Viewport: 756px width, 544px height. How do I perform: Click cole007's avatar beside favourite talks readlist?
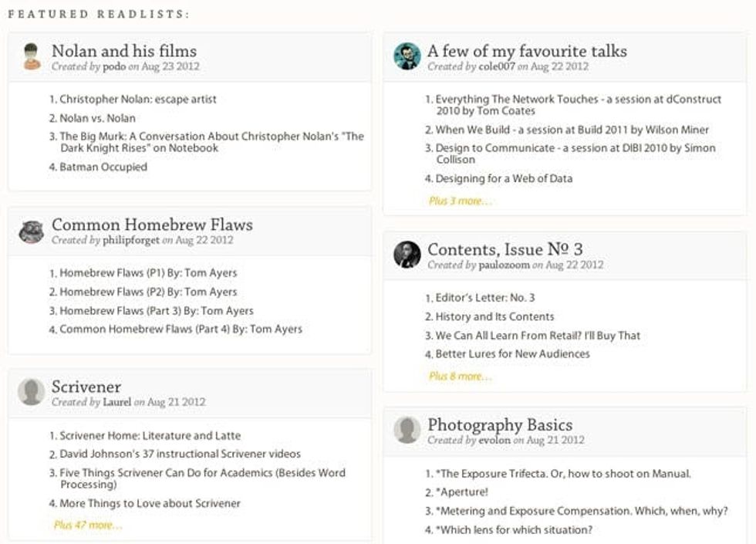point(407,56)
